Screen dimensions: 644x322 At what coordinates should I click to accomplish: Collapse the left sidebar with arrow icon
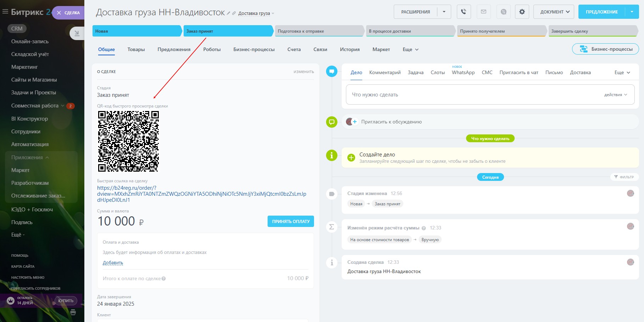tap(77, 33)
